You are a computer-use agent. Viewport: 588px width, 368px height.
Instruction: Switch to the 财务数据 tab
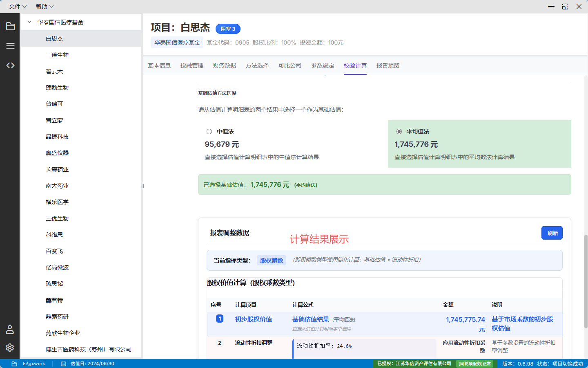(x=225, y=65)
